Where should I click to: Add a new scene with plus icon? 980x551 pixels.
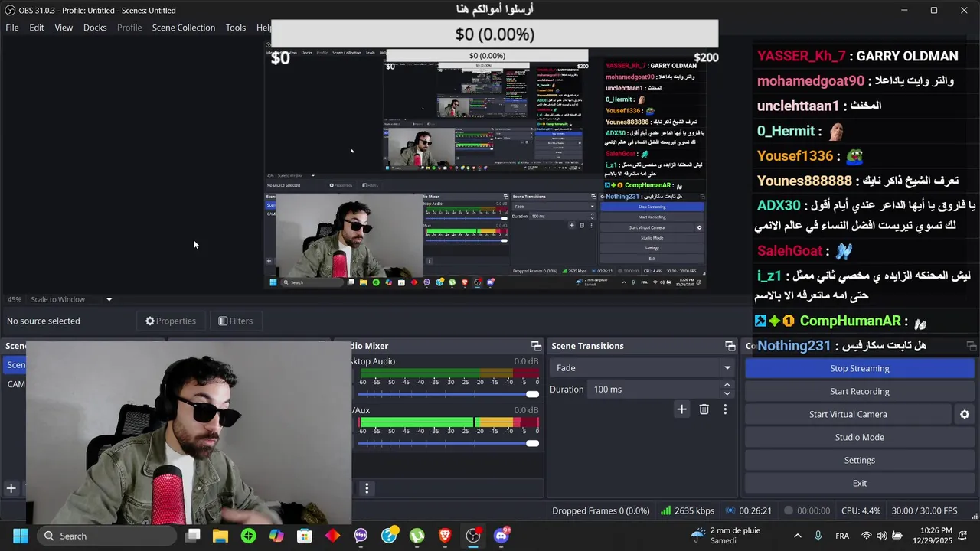[11, 487]
